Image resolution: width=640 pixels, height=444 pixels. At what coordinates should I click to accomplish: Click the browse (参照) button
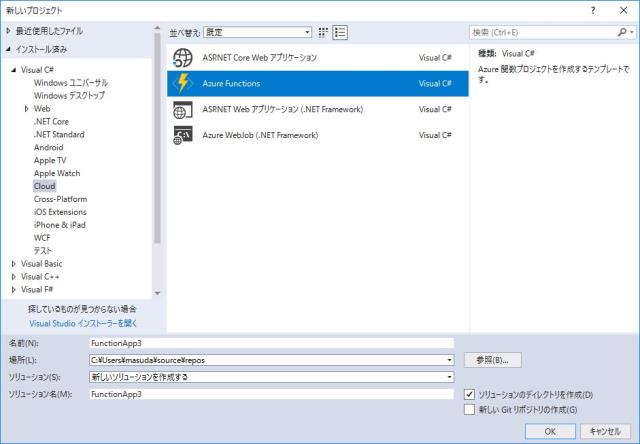click(x=492, y=360)
